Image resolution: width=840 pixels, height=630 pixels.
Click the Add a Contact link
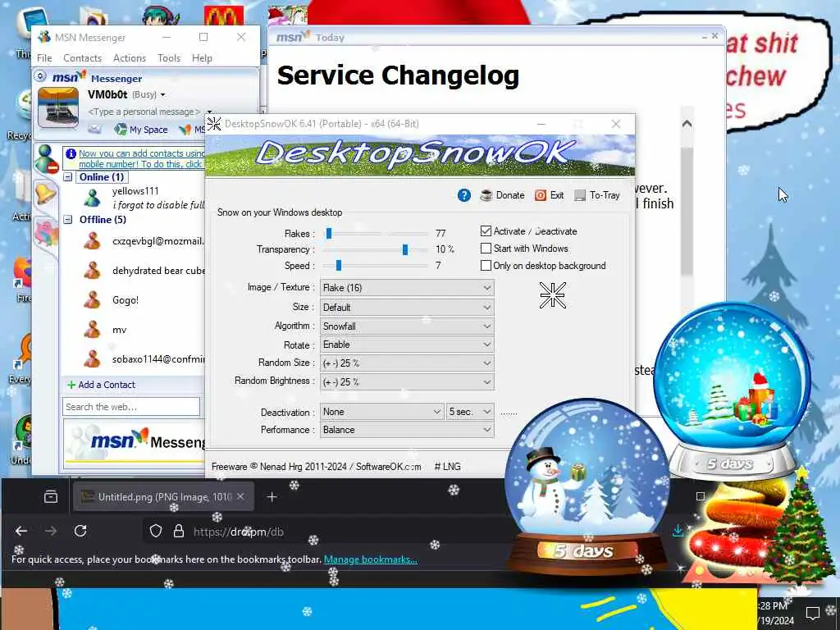[x=107, y=385]
